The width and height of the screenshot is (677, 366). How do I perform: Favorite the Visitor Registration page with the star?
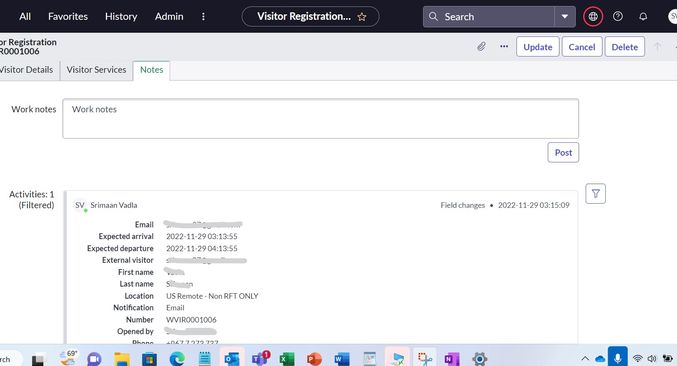[362, 17]
